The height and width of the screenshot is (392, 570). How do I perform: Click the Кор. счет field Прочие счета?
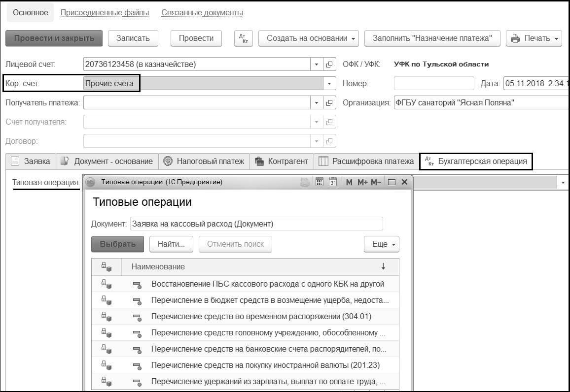(x=203, y=84)
